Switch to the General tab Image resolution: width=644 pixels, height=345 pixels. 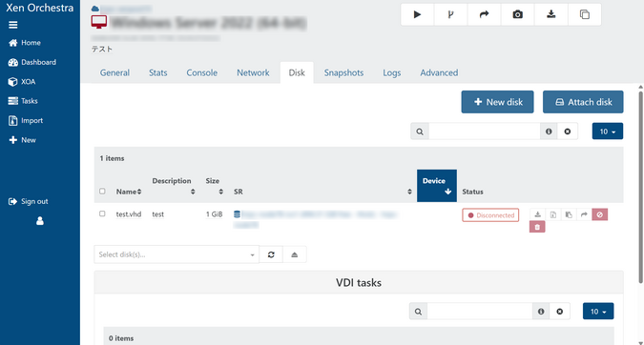point(114,72)
